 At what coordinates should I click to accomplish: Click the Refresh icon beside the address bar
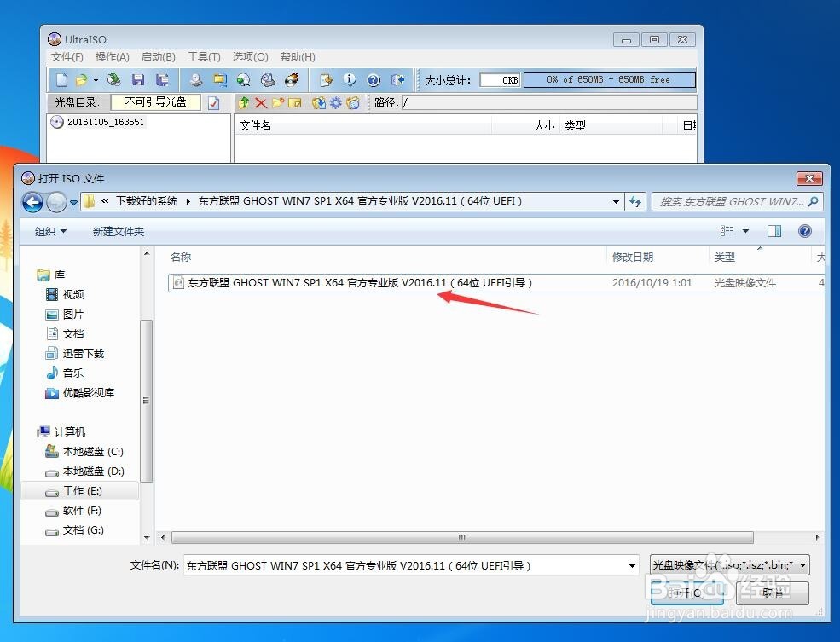click(635, 202)
